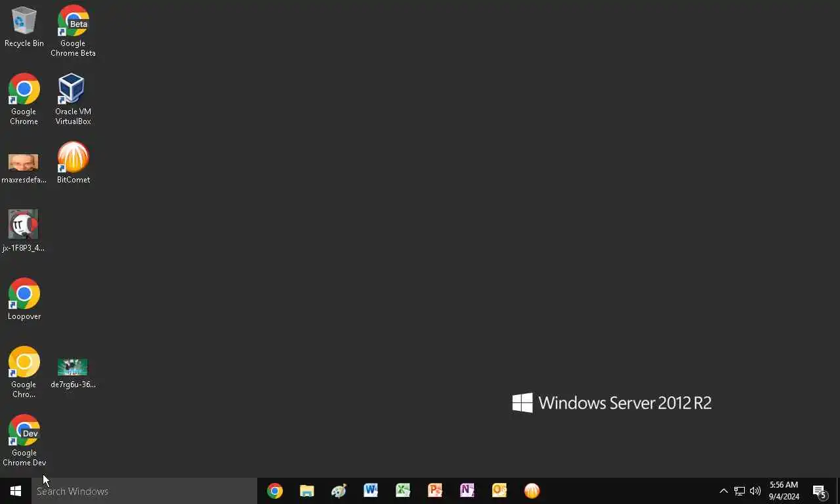
Task: Select the Google Chrome Beta shortcut
Action: pyautogui.click(x=73, y=31)
